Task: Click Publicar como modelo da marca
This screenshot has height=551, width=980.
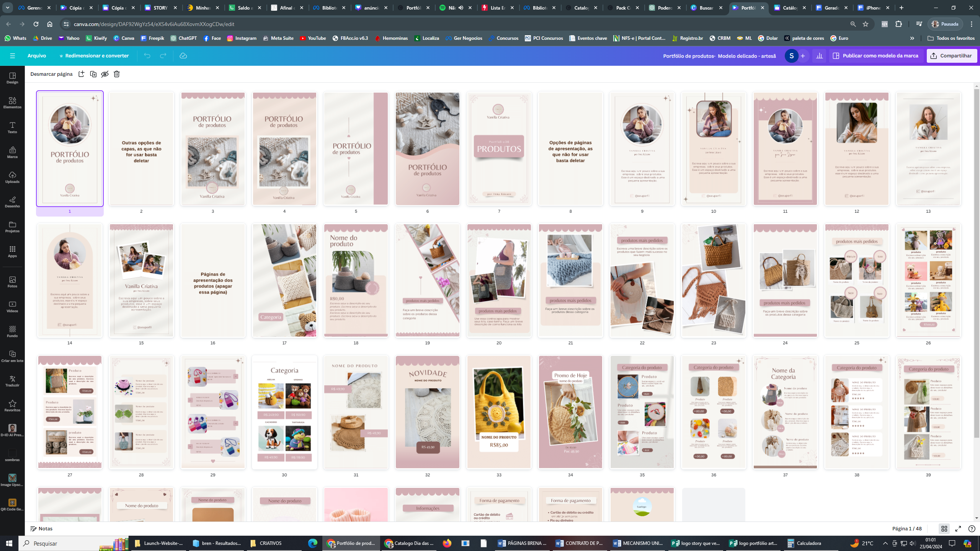Action: click(x=876, y=56)
